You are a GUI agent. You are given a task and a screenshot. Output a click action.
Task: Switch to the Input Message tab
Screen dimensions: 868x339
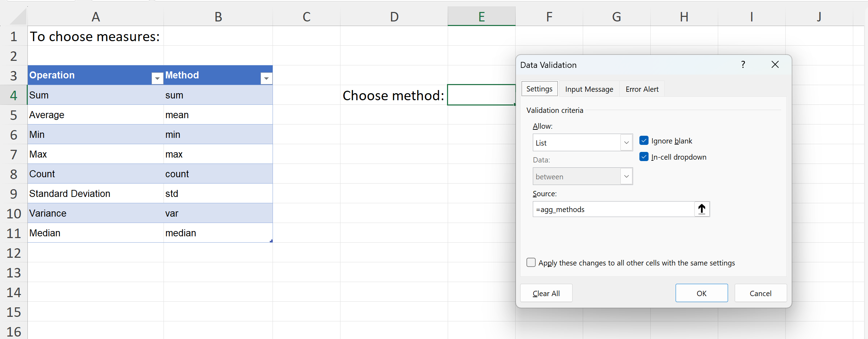(589, 89)
